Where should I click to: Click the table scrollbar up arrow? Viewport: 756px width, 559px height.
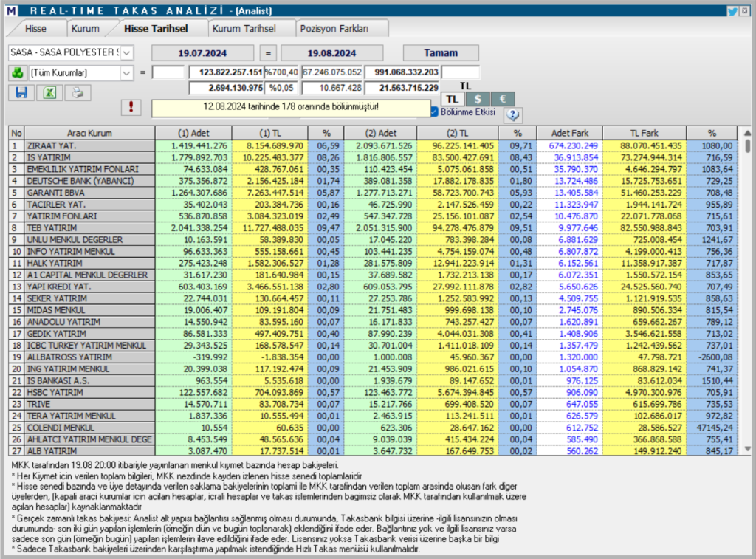tap(747, 133)
